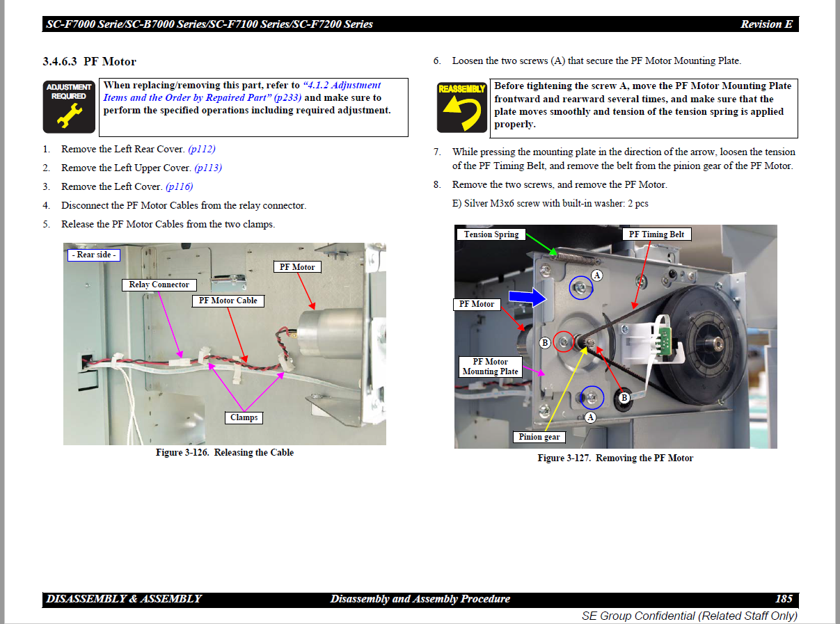Click the "Relay Connector" photo label

coord(159,285)
